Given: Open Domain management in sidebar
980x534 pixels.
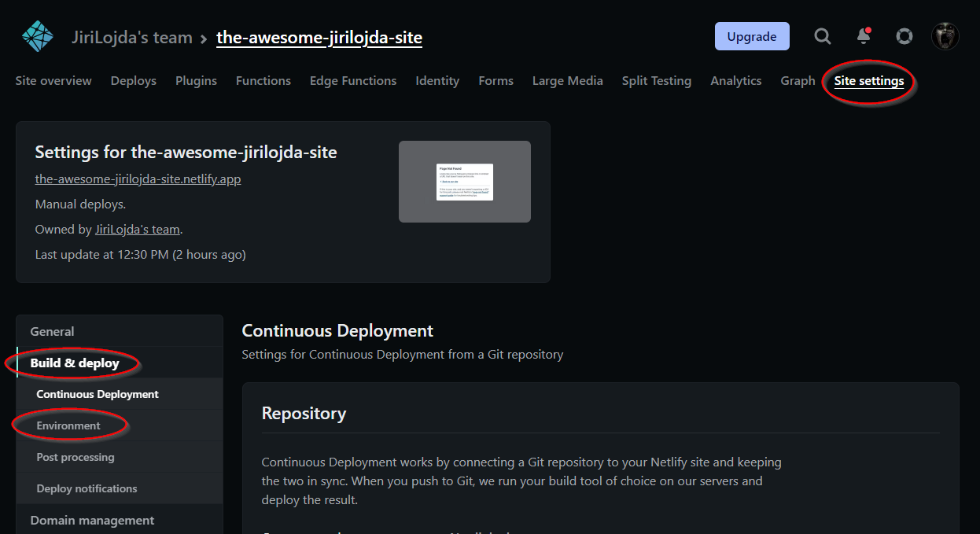Looking at the screenshot, I should pos(120,520).
